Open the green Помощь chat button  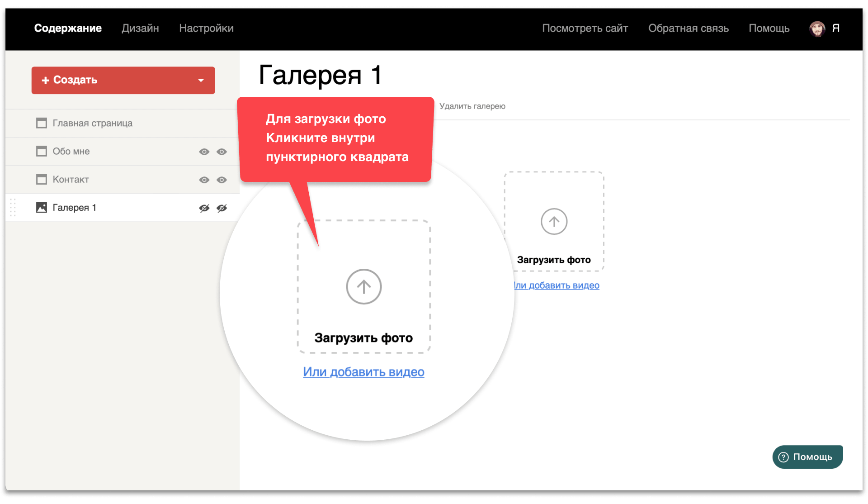(x=807, y=457)
